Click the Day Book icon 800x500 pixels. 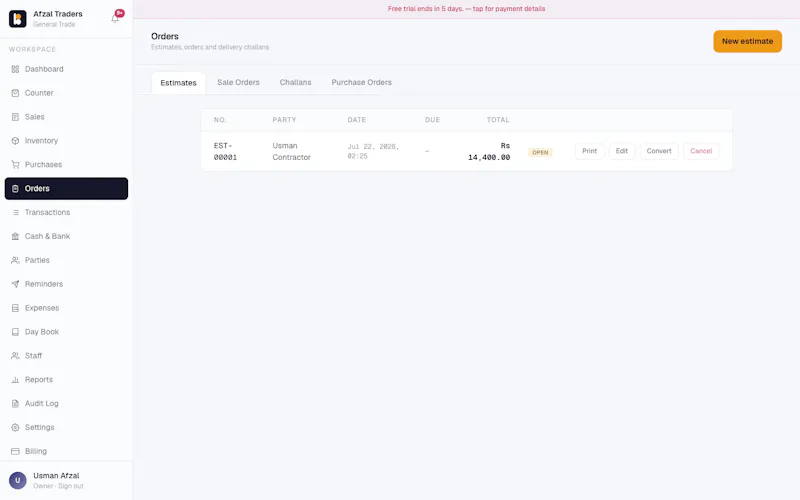(x=15, y=332)
